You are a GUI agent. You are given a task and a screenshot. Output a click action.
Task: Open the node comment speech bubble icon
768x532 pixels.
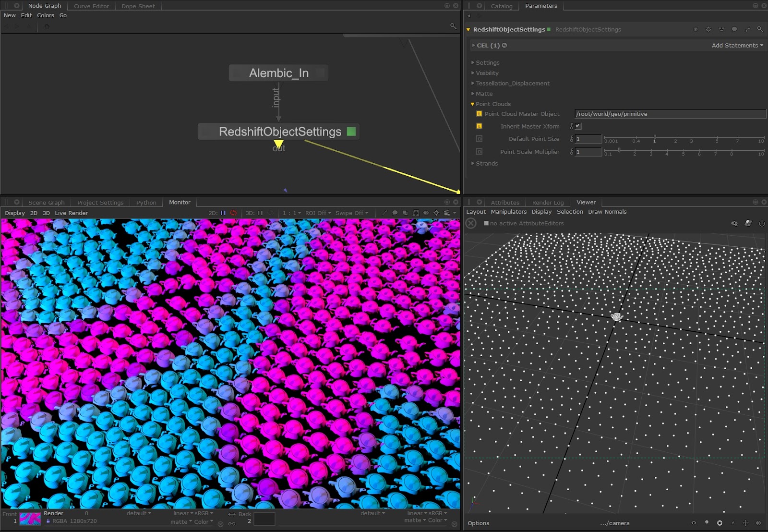point(734,29)
